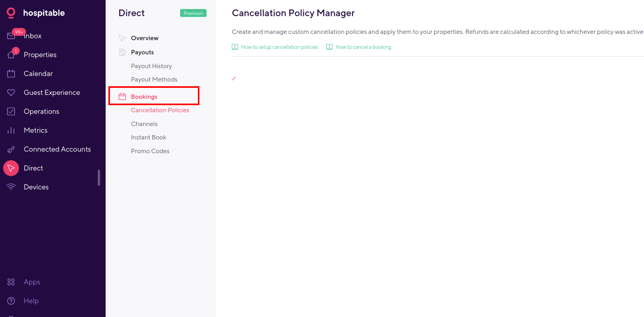The height and width of the screenshot is (317, 644).
Task: Click the Guest Experience heart icon
Action: [x=11, y=93]
